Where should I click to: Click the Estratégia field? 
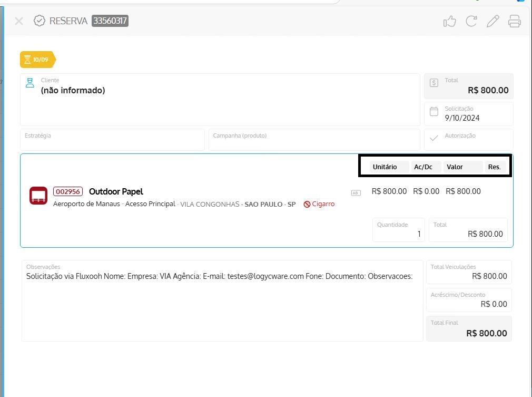(x=112, y=140)
